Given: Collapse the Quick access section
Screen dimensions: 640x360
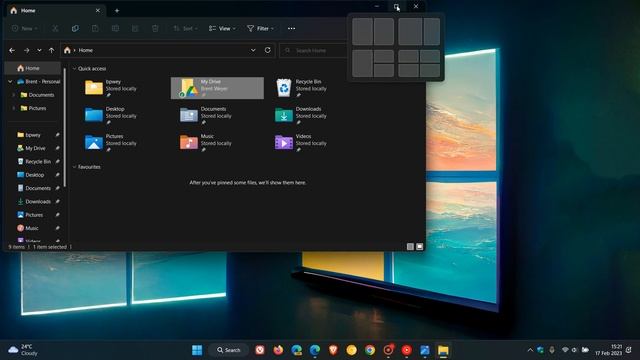Looking at the screenshot, I should pos(74,69).
